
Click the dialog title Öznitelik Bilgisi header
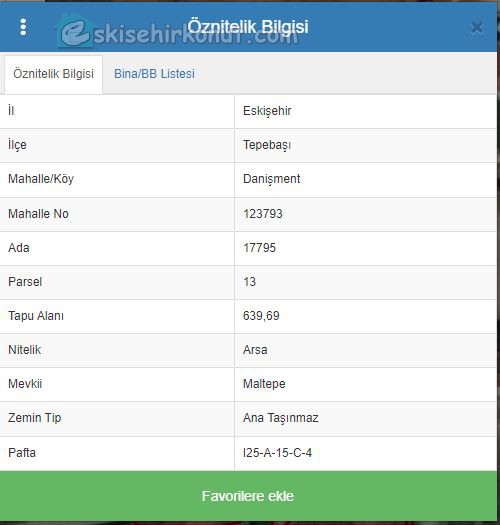[248, 27]
